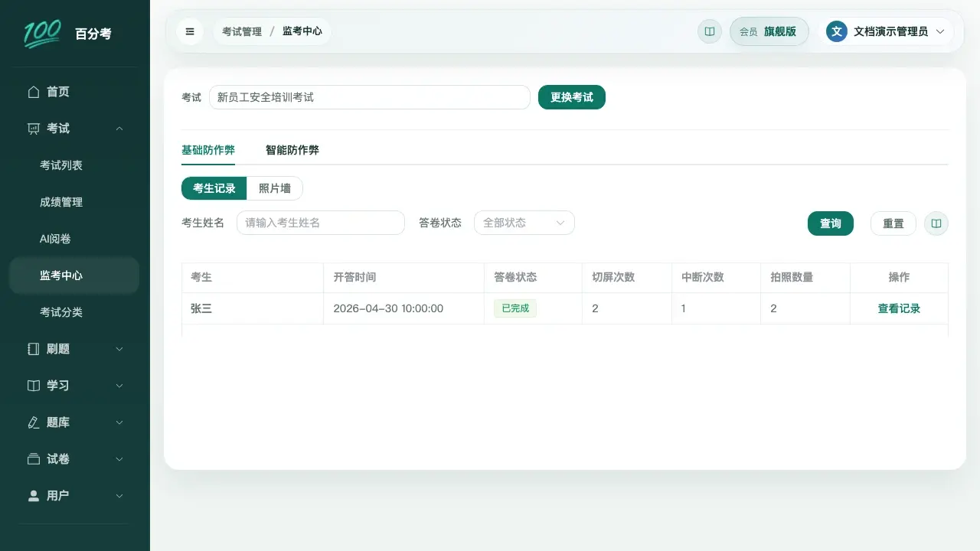Click the 更换考试 button

572,97
